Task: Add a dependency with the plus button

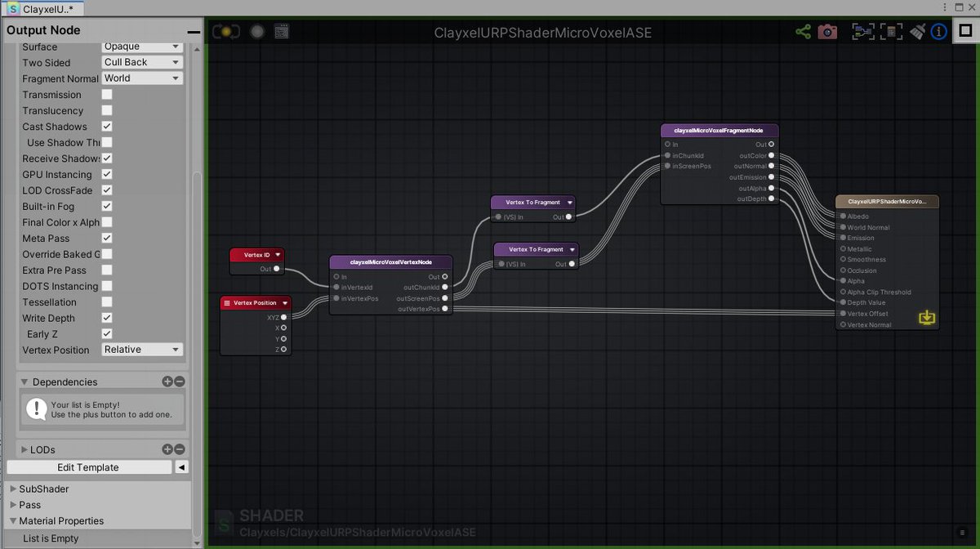Action: pyautogui.click(x=169, y=381)
